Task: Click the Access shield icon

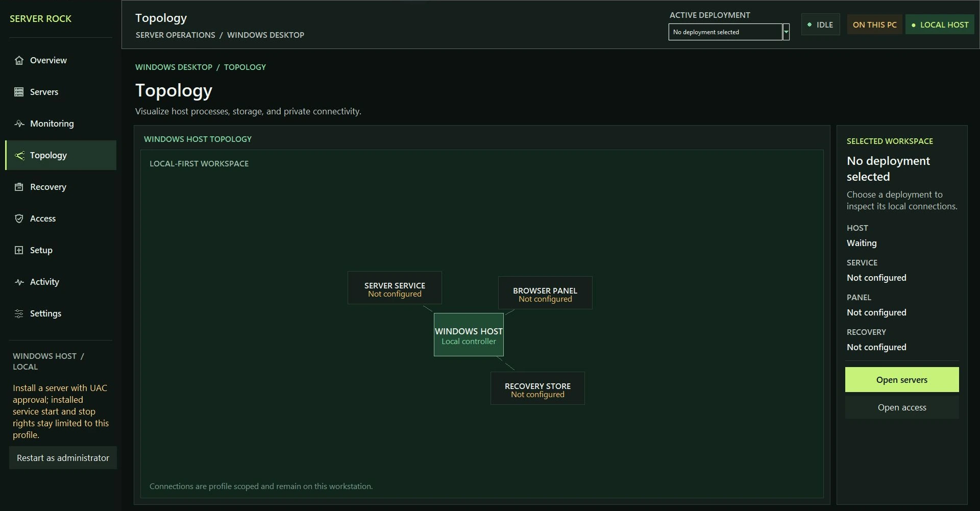Action: point(19,218)
